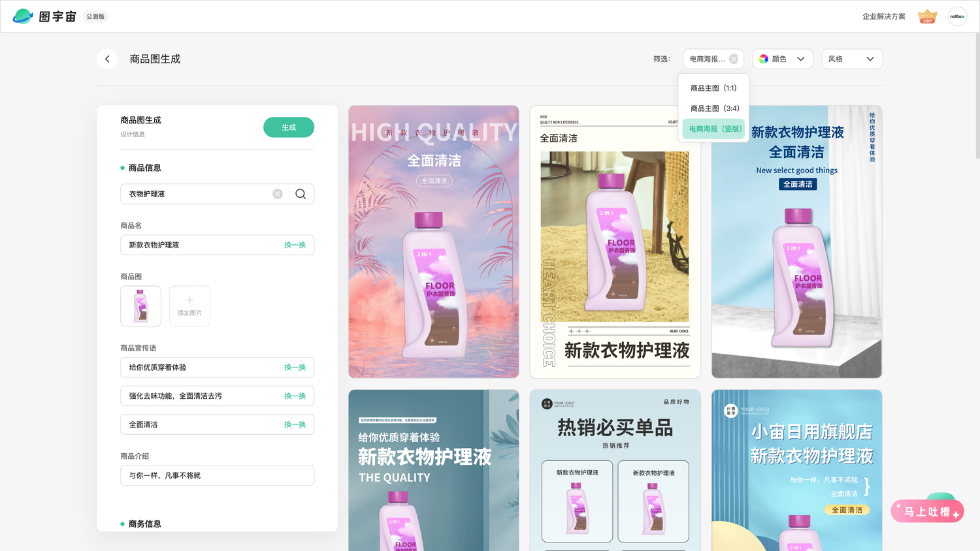
Task: Open the teal THE QUALITY poster template
Action: pos(434,470)
